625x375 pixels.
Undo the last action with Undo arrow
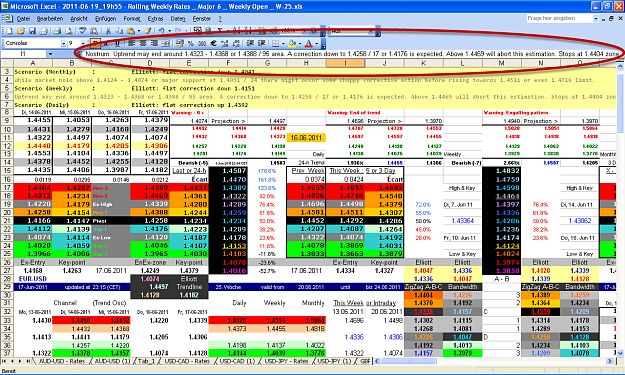coord(161,31)
